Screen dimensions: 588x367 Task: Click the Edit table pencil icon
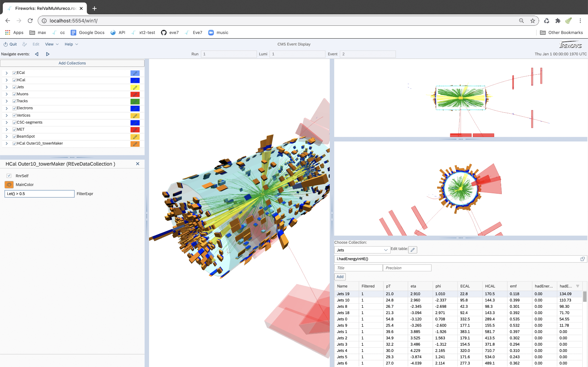click(413, 250)
